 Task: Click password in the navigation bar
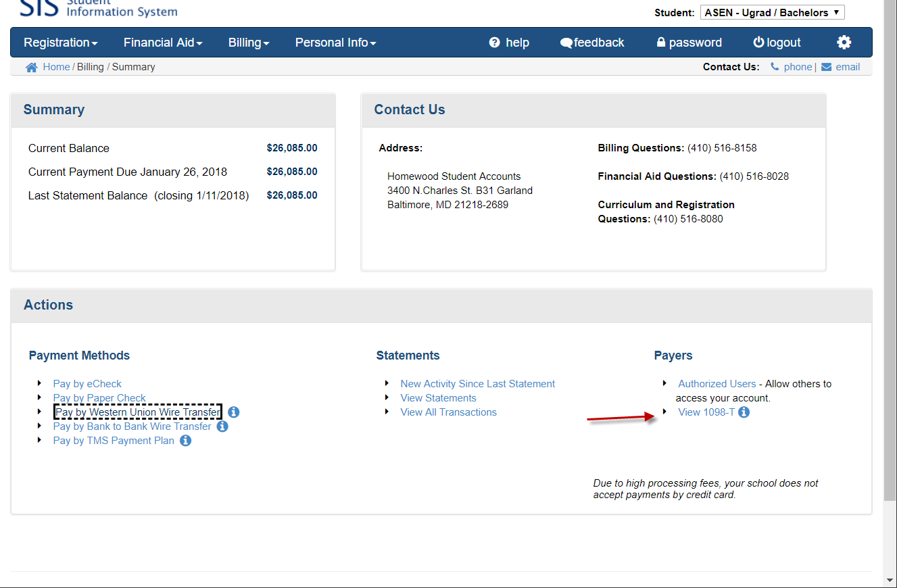pyautogui.click(x=689, y=43)
